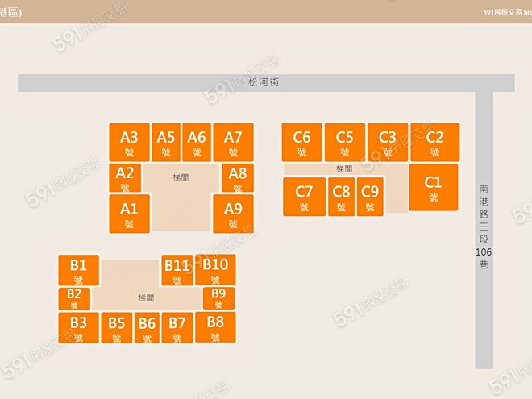
Task: Select unit B11 block
Action: [177, 270]
